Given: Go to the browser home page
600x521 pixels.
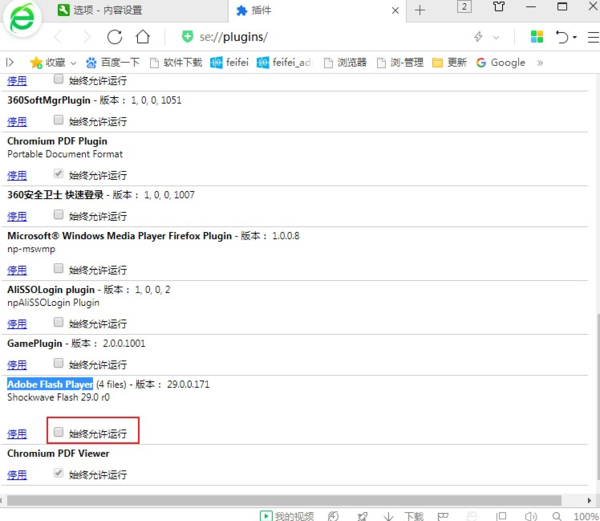Looking at the screenshot, I should [x=143, y=37].
